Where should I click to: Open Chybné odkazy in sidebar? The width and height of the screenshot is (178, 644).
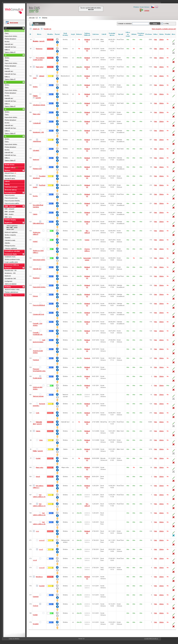point(14,167)
